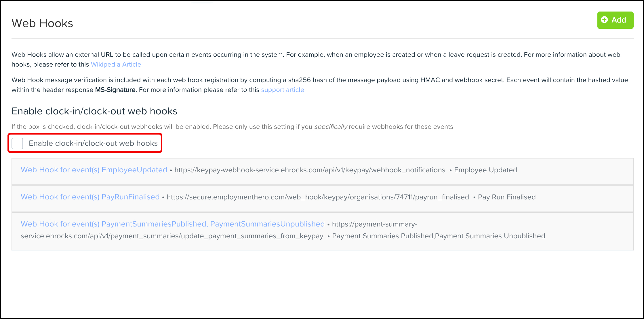Image resolution: width=644 pixels, height=319 pixels.
Task: Enable clock-in/clock-out web hooks checkbox
Action: tap(18, 143)
